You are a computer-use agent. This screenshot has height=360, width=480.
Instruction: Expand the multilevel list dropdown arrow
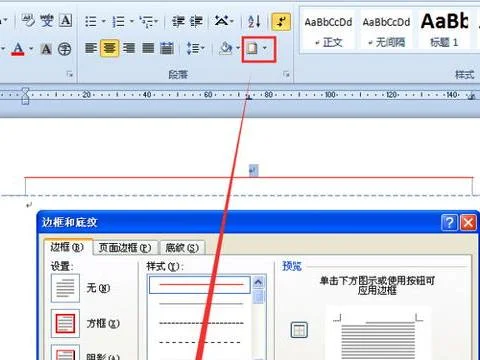[156, 22]
